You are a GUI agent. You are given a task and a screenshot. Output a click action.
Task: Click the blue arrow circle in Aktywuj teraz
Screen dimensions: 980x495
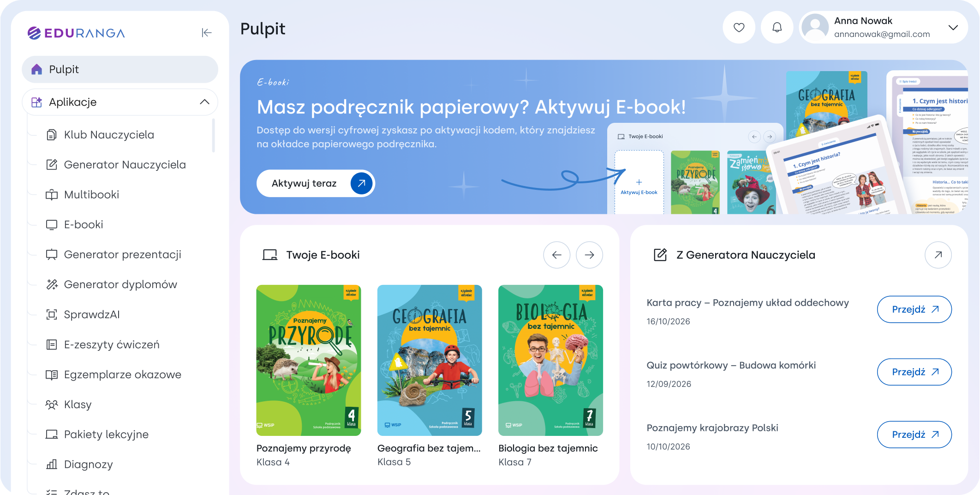tap(361, 183)
